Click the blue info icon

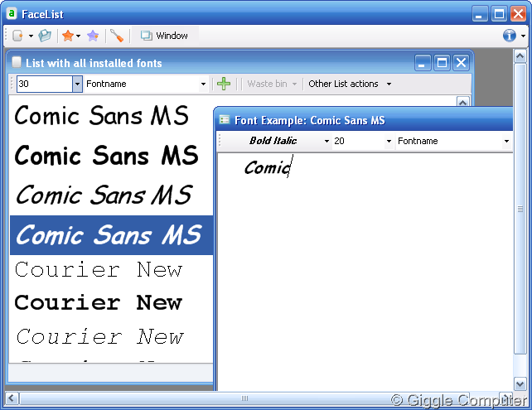coord(510,36)
